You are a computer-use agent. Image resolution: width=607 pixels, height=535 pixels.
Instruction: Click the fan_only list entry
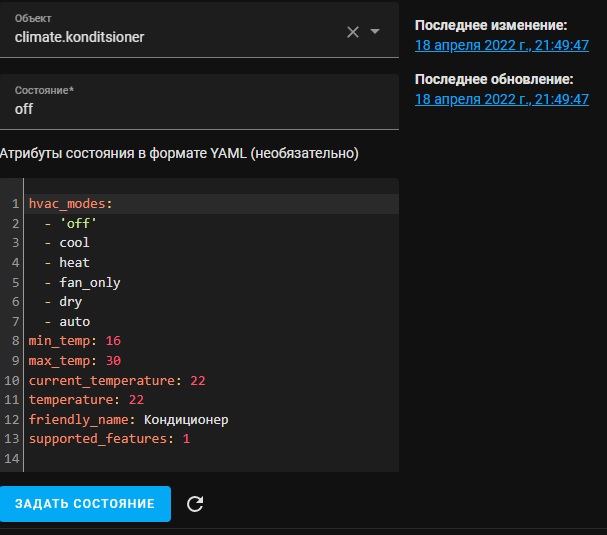90,283
